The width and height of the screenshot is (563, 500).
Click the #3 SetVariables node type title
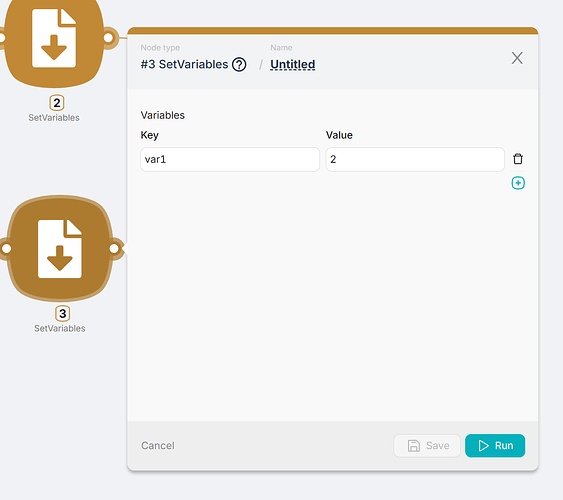click(184, 65)
